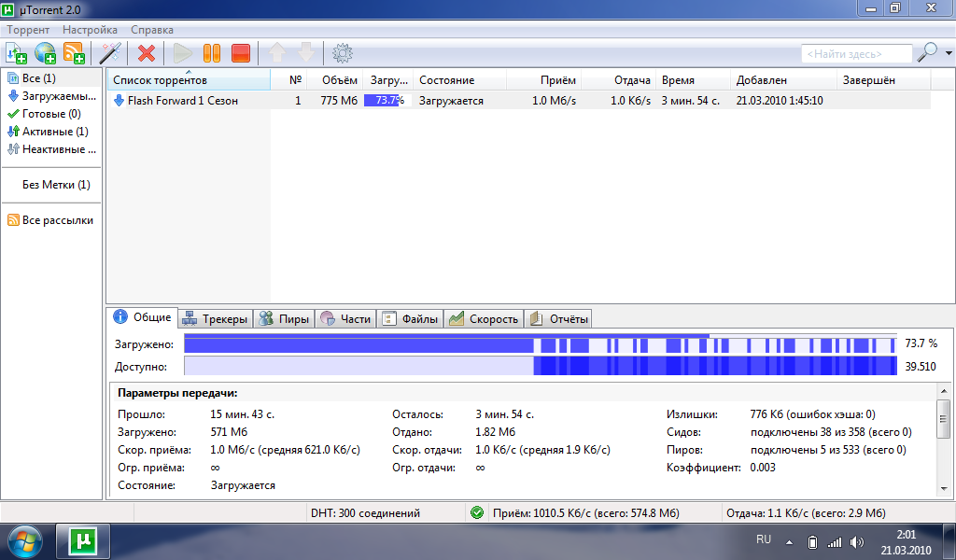Switch to the 'Пиры' tab

(x=284, y=318)
